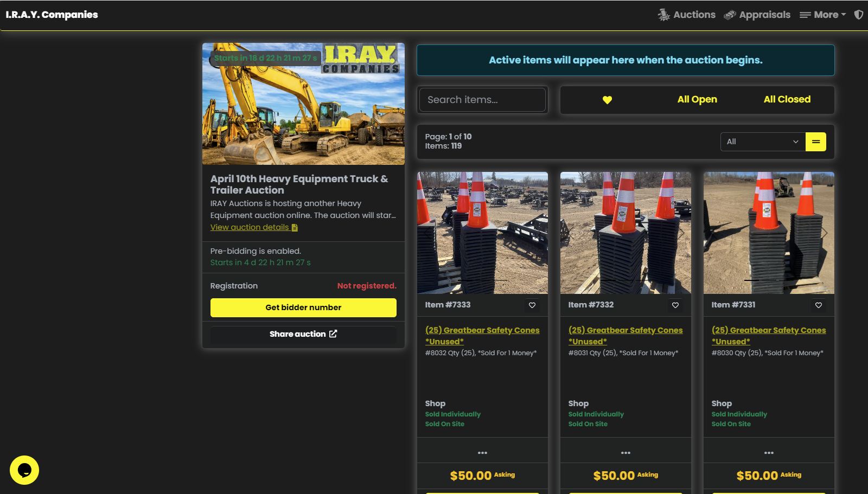The height and width of the screenshot is (494, 868).
Task: Click description text #8031 Qty (25)
Action: (x=623, y=353)
